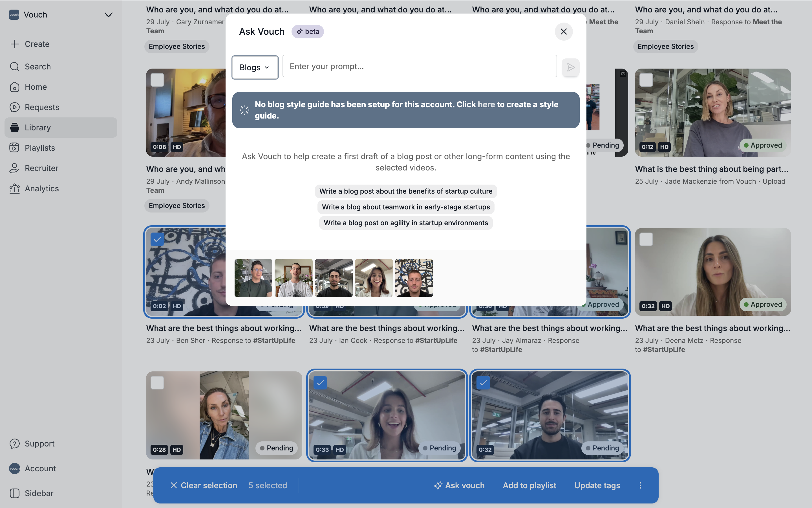Screen dimensions: 812x508
Task: Select the first dialog thumbnail, man with glasses
Action: pos(253,278)
